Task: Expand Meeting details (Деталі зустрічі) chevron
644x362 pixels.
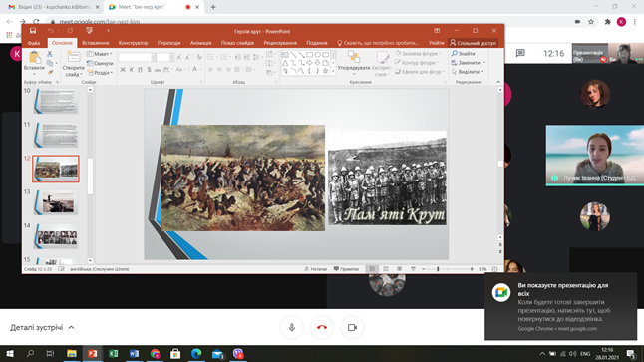Action: pos(71,327)
